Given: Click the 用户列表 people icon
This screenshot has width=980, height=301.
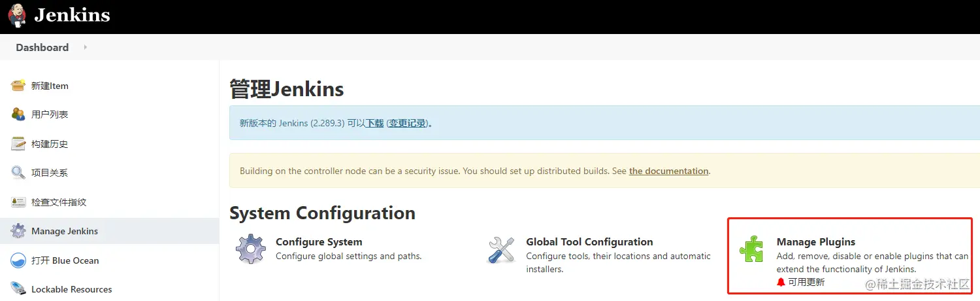Looking at the screenshot, I should [18, 115].
